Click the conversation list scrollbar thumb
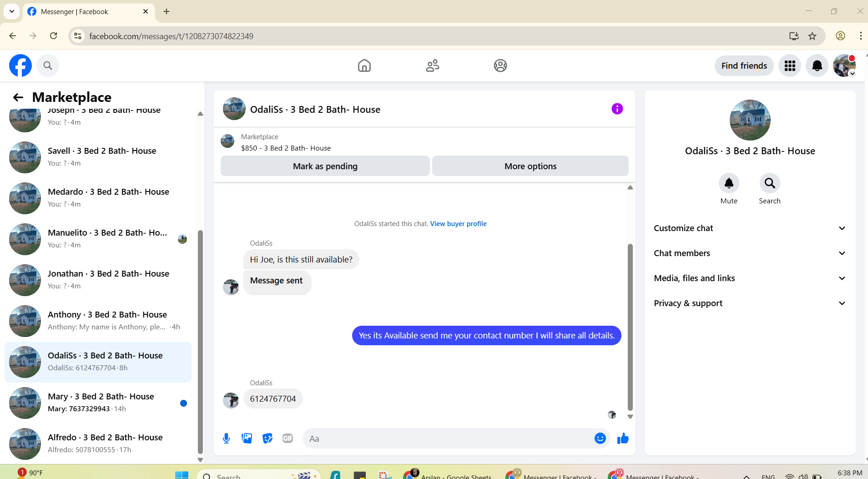Screen dimensions: 868x479 coord(200,342)
